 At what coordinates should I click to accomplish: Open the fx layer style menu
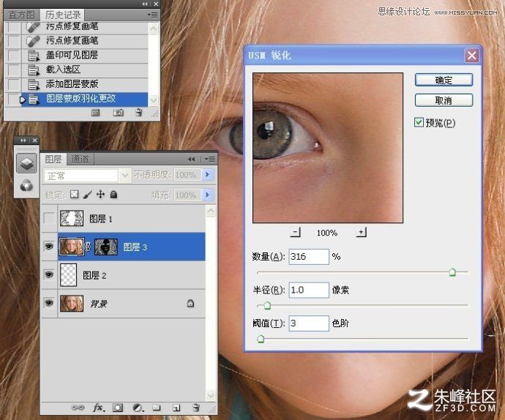coord(99,408)
